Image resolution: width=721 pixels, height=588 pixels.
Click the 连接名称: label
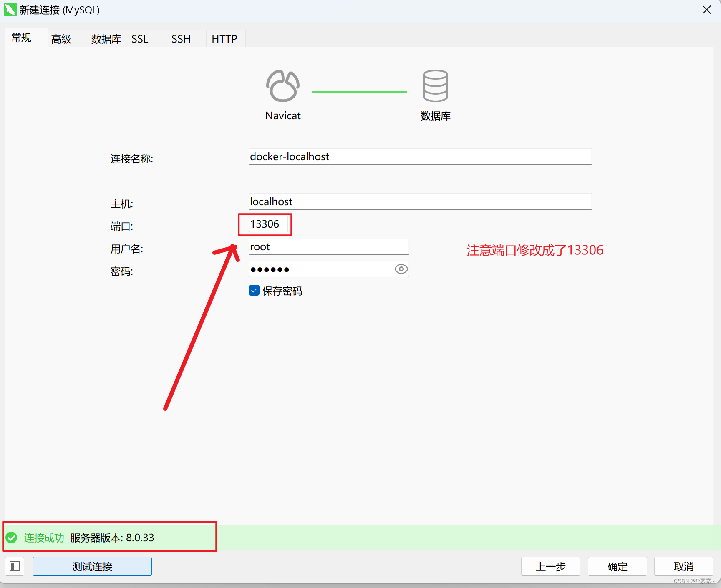tap(132, 159)
